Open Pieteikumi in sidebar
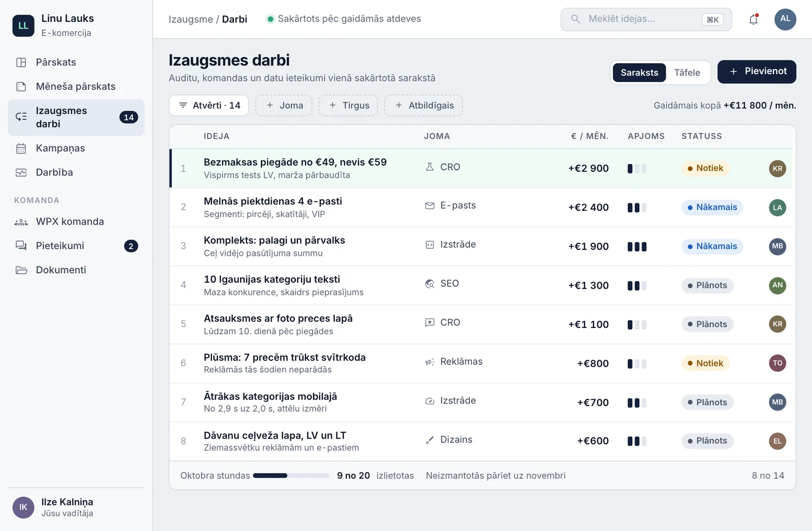The image size is (812, 531). point(76,246)
